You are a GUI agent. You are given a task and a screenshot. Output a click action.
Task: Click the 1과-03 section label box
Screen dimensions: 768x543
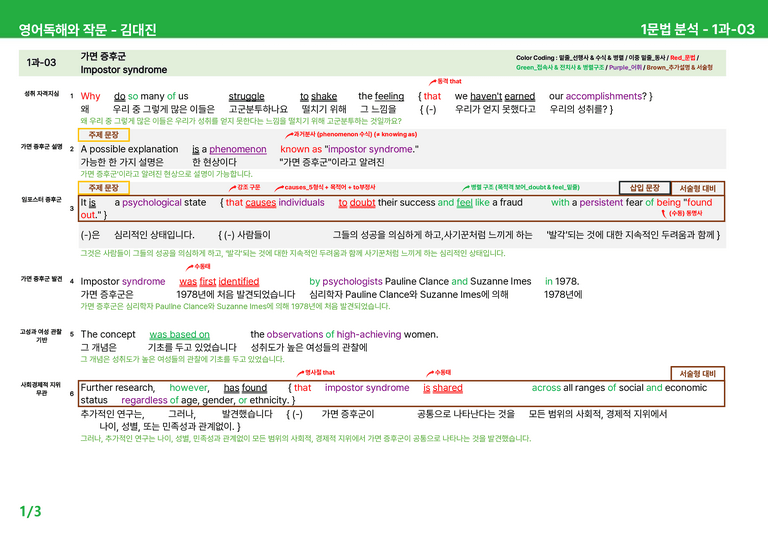[x=41, y=63]
